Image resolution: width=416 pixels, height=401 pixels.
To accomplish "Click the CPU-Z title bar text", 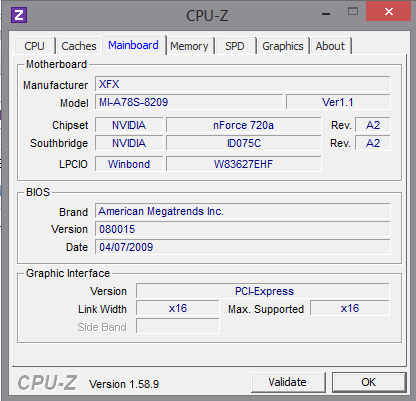I will click(x=207, y=15).
